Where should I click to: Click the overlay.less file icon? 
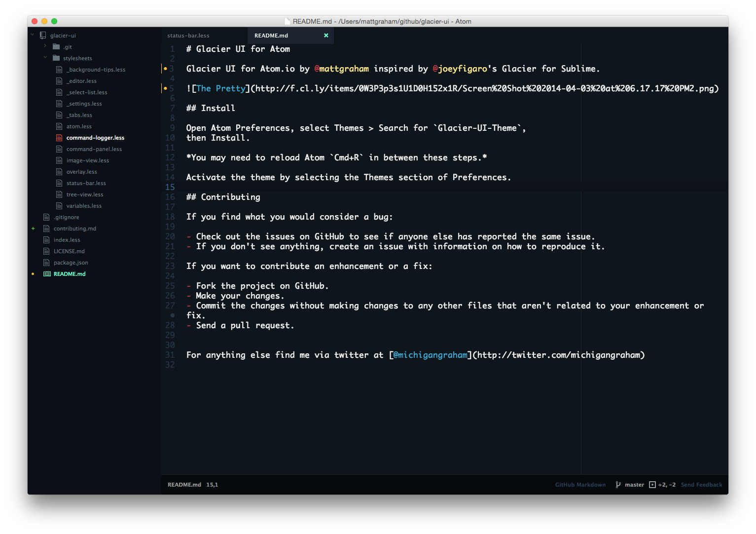[x=59, y=172]
